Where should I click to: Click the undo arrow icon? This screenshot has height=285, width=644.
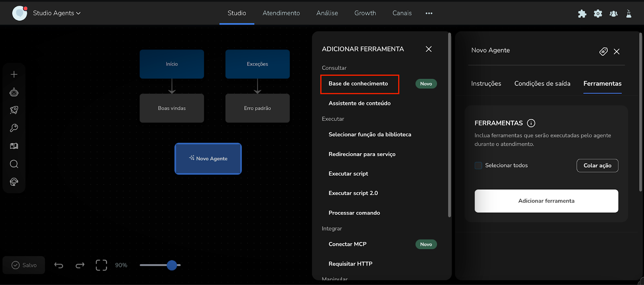point(59,265)
